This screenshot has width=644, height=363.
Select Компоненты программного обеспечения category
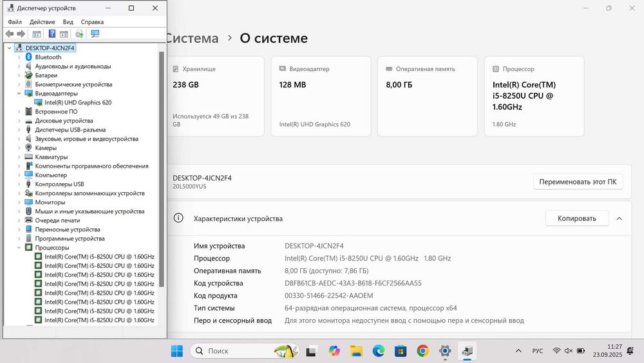(91, 166)
